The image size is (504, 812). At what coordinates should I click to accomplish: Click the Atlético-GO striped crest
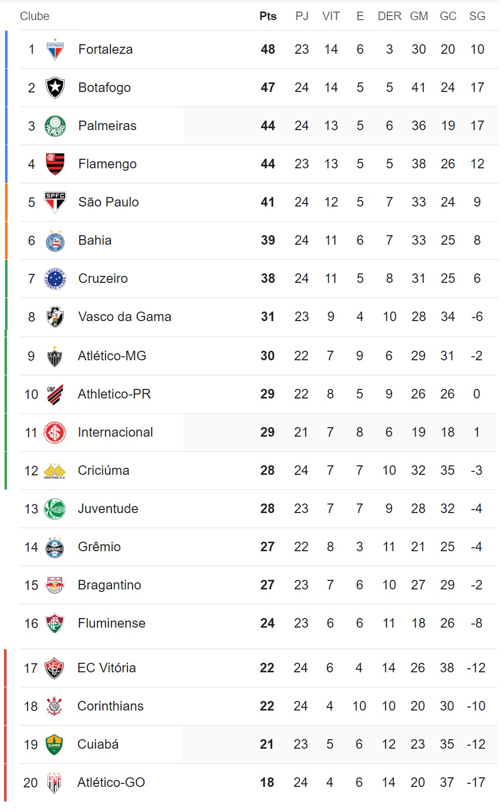pos(54,782)
